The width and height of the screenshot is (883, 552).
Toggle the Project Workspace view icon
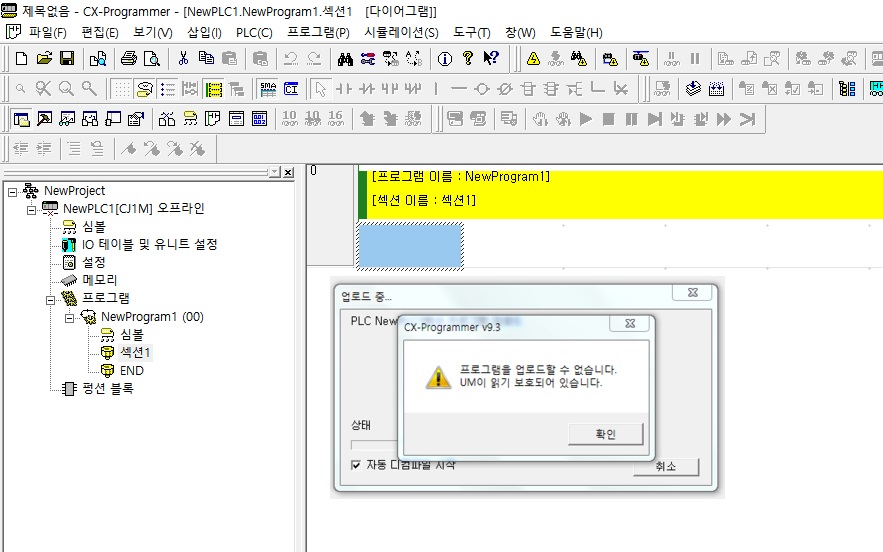[21, 119]
